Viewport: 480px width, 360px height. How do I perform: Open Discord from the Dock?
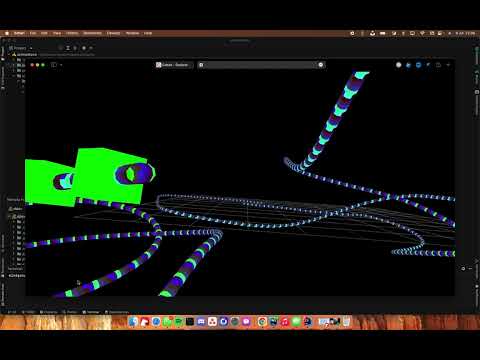tap(201, 322)
